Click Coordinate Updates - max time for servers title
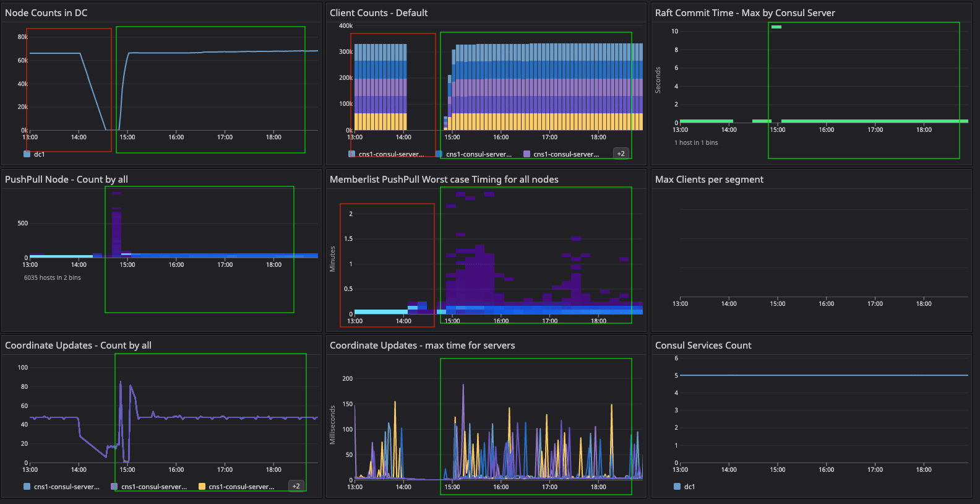Screen dimensions: 980x504 click(x=422, y=345)
